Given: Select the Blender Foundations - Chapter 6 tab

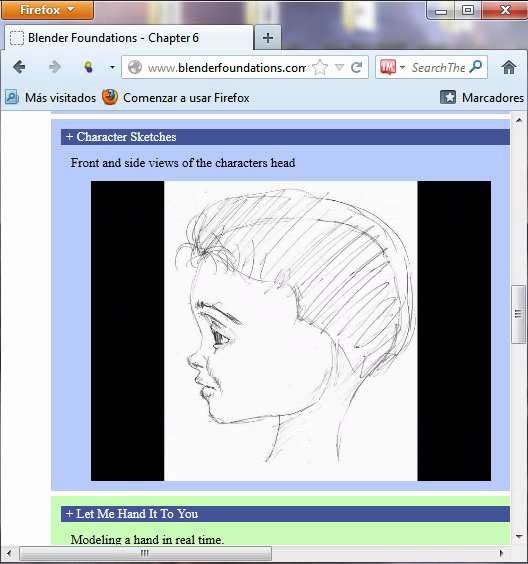Looking at the screenshot, I should tap(129, 38).
